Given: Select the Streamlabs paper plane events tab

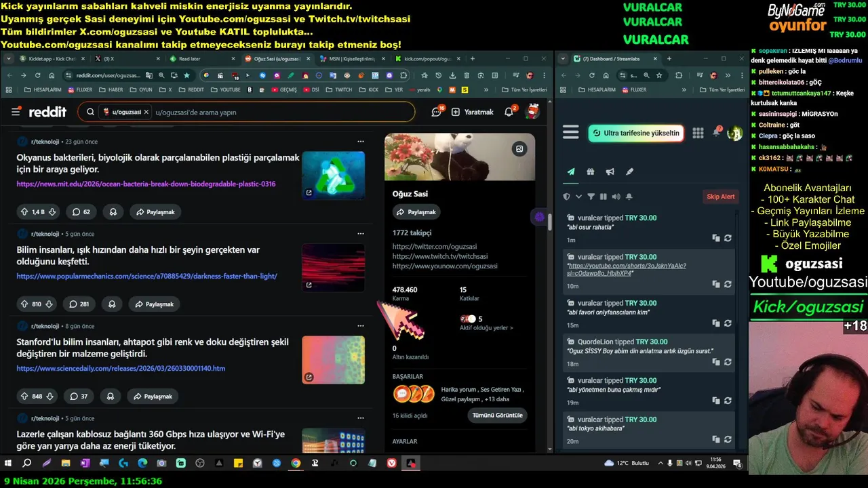Looking at the screenshot, I should (x=571, y=171).
